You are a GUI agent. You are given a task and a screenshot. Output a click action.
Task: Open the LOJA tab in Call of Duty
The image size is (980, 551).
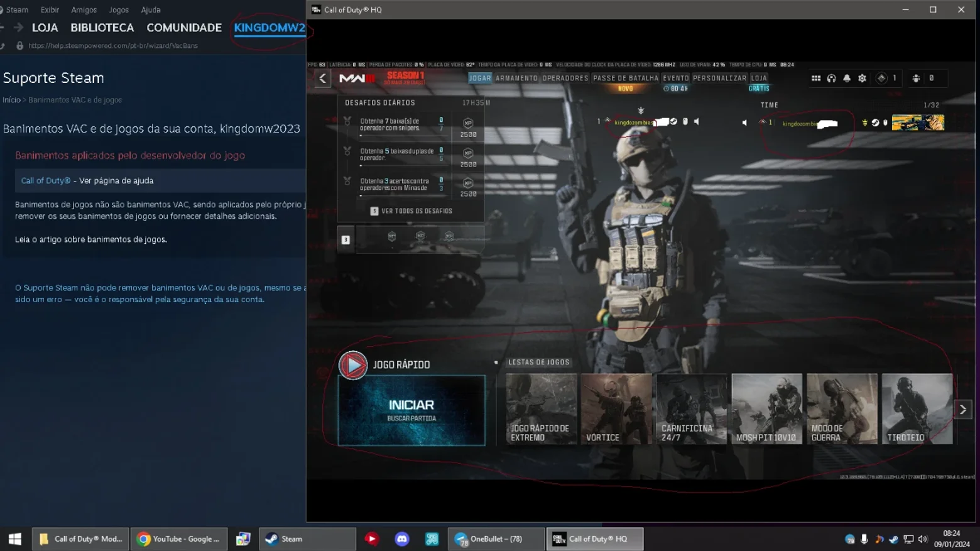(759, 79)
